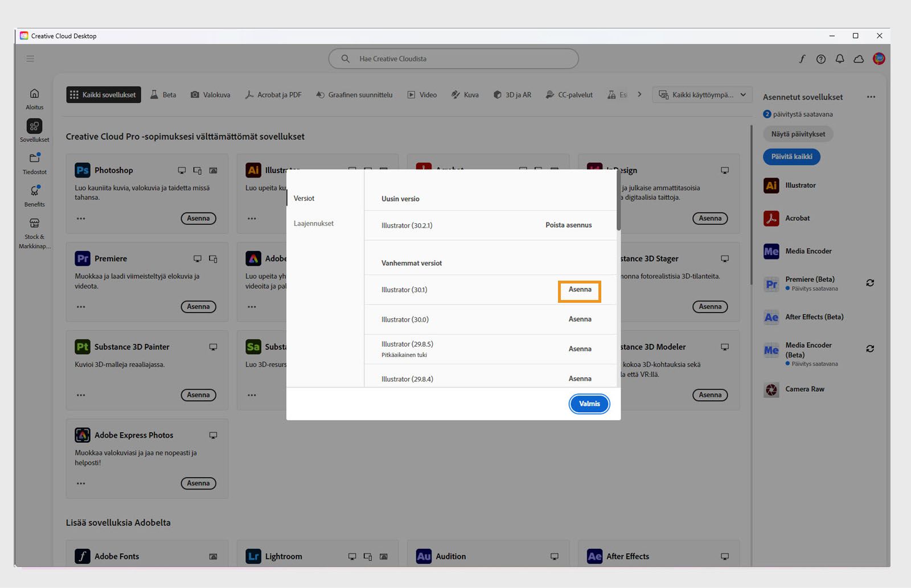Select the Beta category tab
The width and height of the screenshot is (911, 588).
click(x=163, y=94)
